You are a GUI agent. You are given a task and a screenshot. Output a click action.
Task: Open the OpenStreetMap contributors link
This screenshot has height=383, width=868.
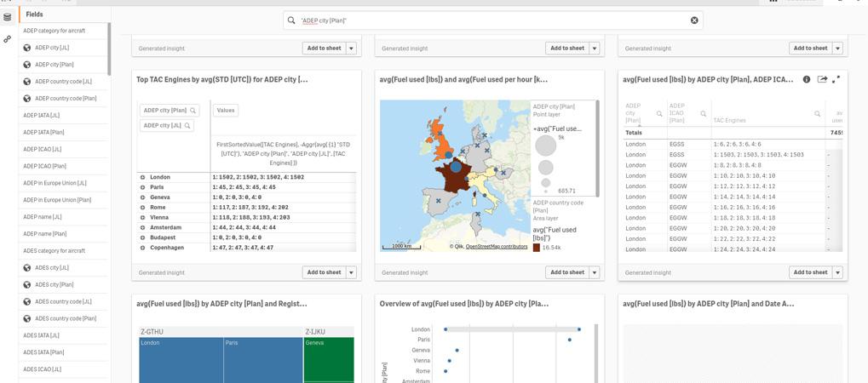[x=497, y=246]
